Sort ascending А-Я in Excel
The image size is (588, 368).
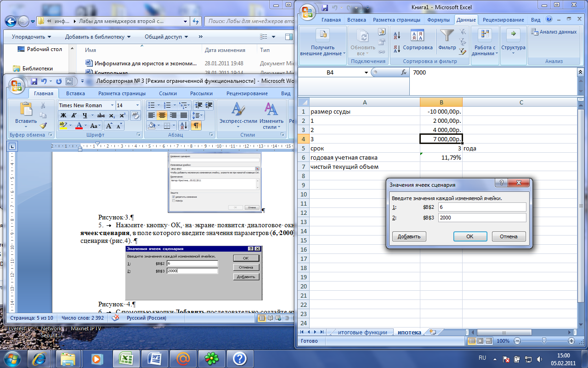[397, 35]
